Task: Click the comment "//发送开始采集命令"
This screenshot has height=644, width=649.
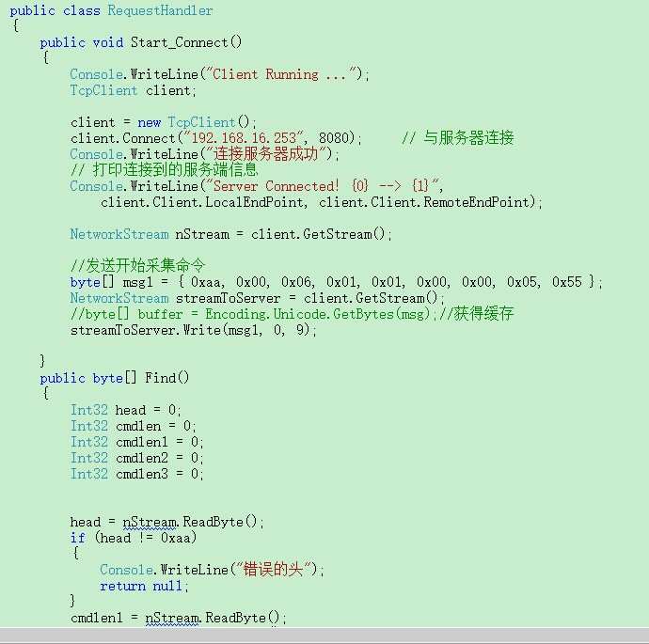Action: click(138, 265)
